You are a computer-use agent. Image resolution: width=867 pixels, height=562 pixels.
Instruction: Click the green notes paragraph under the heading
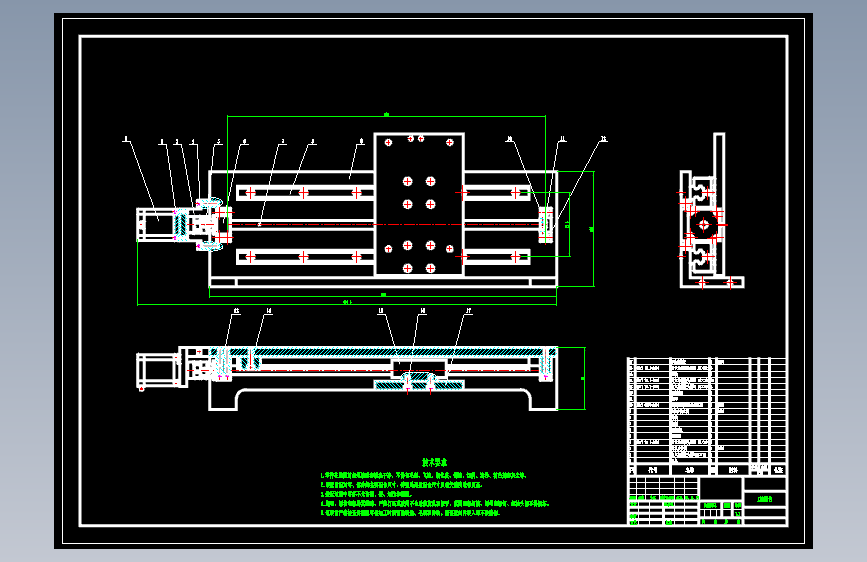pyautogui.click(x=435, y=494)
